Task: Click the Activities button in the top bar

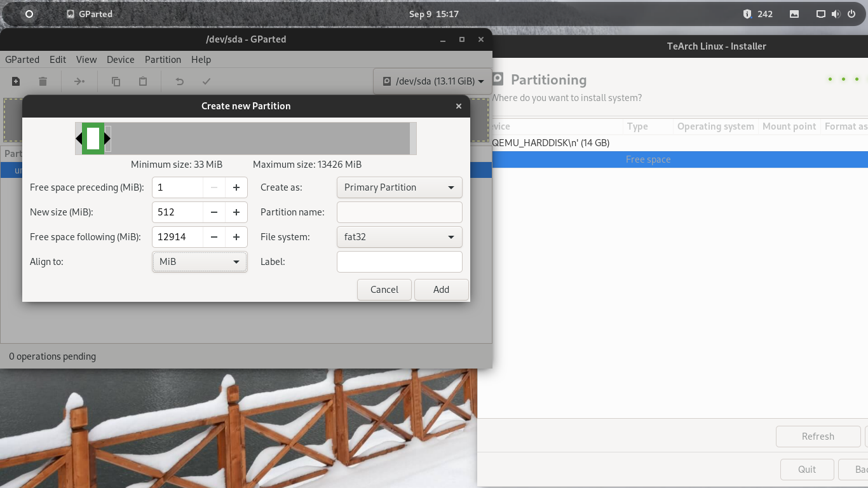Action: (x=29, y=14)
